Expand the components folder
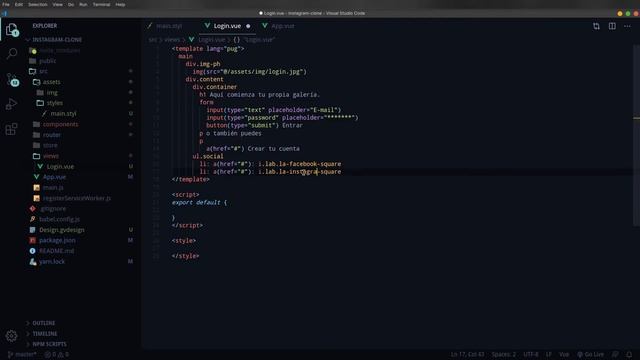The height and width of the screenshot is (360, 640). click(60, 124)
